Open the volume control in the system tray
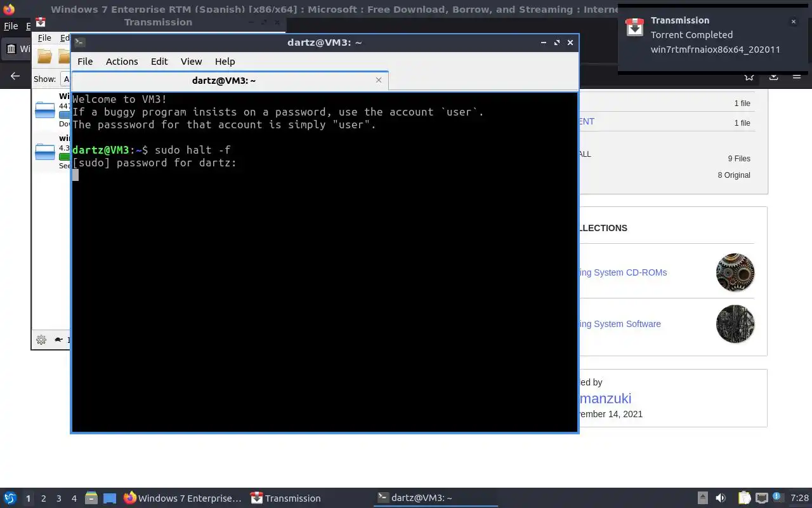The height and width of the screenshot is (508, 812). (x=721, y=498)
